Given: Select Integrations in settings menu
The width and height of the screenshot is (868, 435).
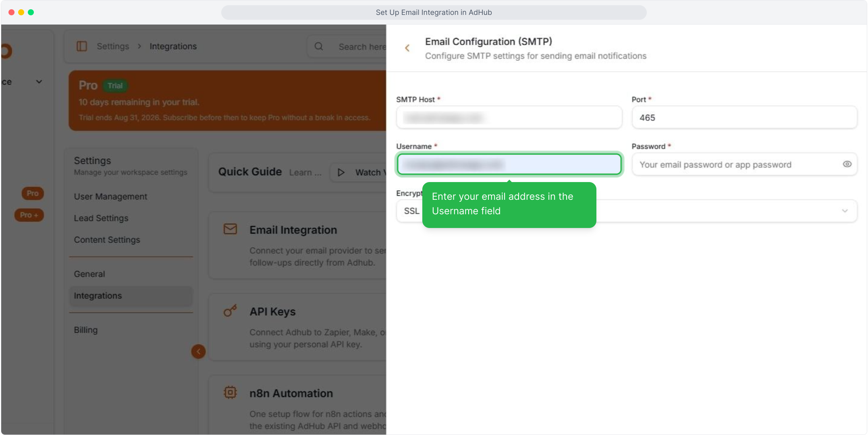Looking at the screenshot, I should pyautogui.click(x=131, y=296).
